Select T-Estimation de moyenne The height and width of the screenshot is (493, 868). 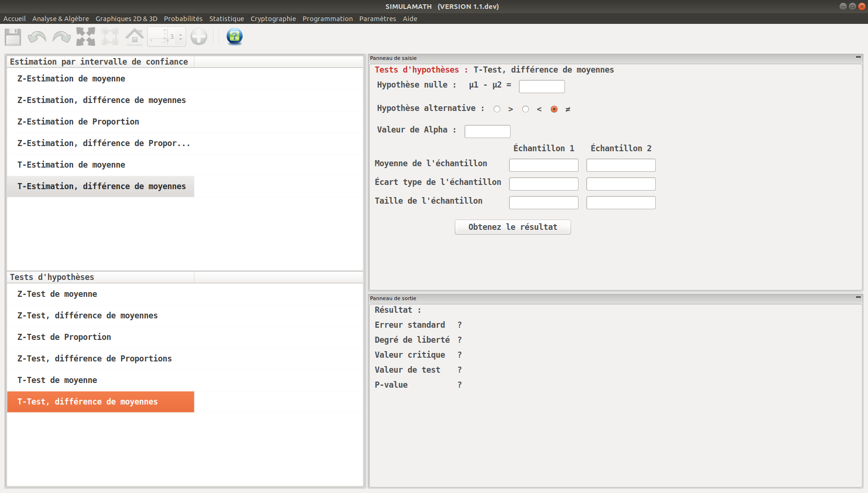pyautogui.click(x=101, y=165)
